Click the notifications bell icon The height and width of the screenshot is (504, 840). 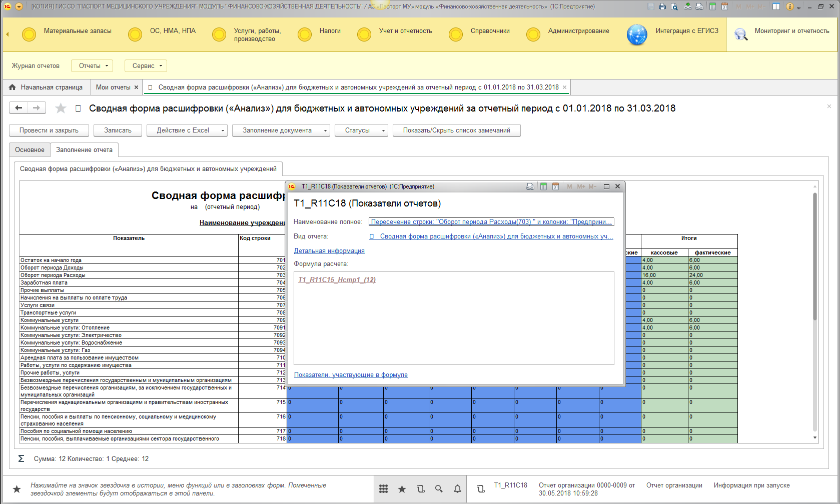pos(457,489)
